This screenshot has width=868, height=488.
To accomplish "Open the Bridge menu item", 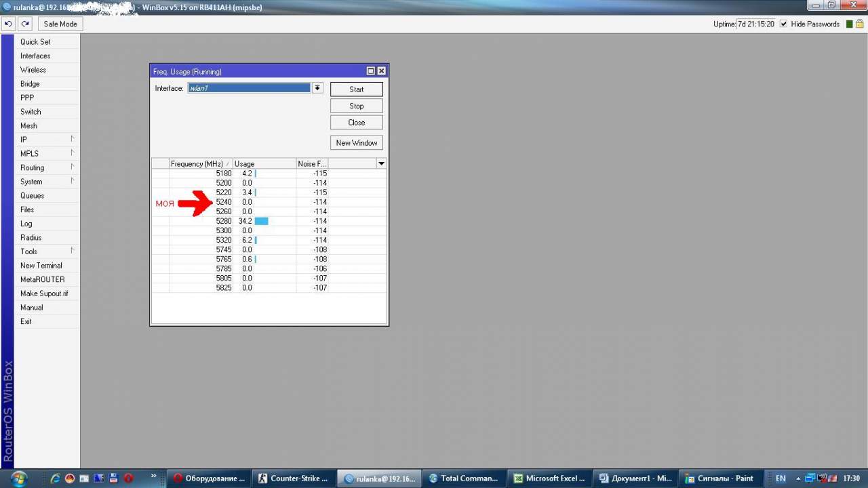I will click(47, 84).
